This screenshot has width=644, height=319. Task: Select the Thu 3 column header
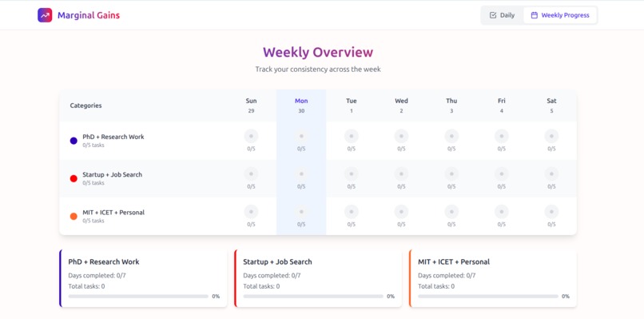tap(451, 106)
